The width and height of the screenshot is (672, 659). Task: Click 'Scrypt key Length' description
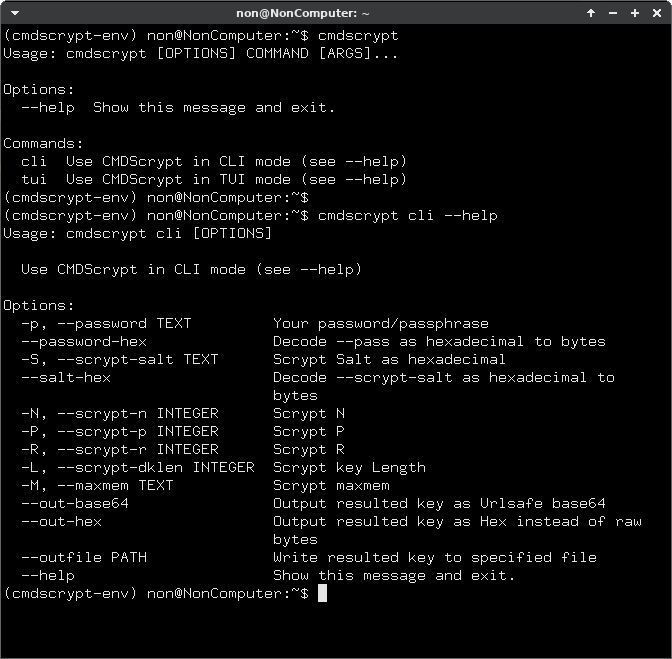click(349, 467)
